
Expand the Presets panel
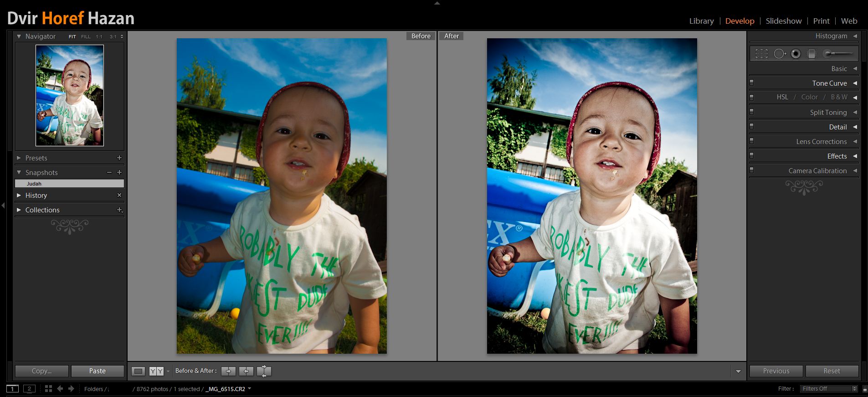coord(36,158)
